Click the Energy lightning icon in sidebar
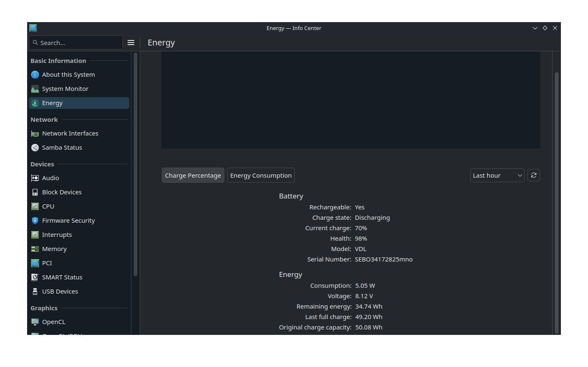Image resolution: width=588 pixels, height=367 pixels. (x=35, y=103)
